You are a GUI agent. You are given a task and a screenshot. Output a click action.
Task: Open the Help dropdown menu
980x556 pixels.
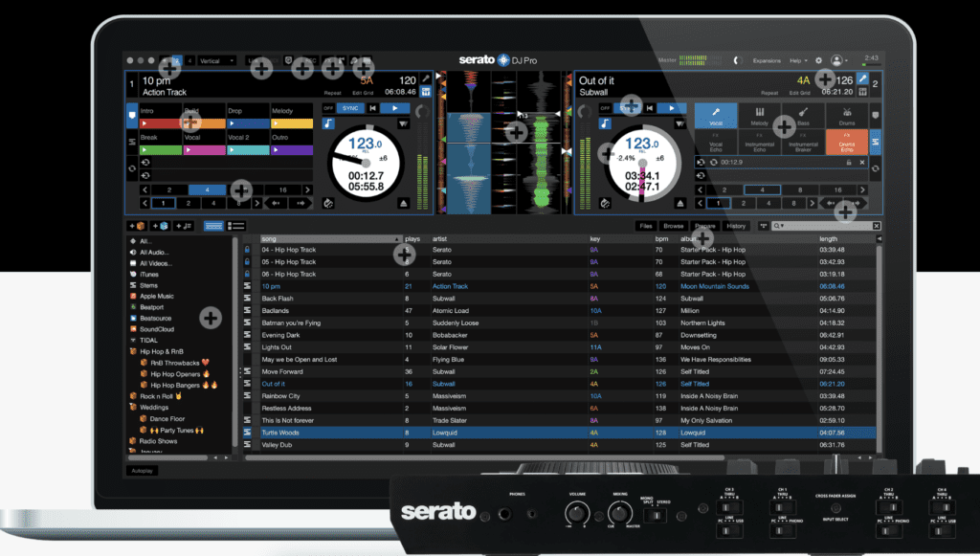pyautogui.click(x=798, y=60)
